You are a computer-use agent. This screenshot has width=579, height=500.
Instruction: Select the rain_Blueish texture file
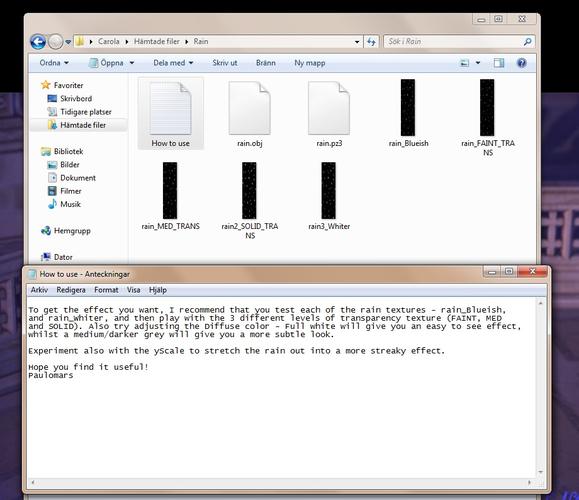point(408,113)
